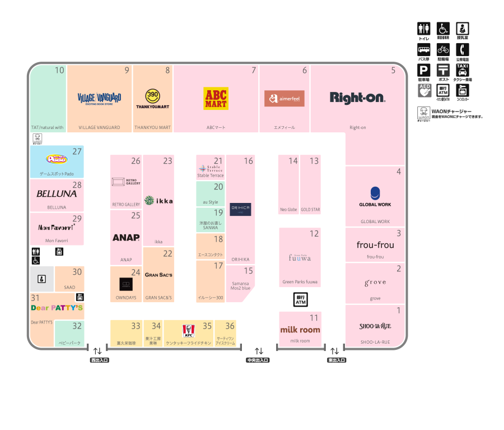The image size is (504, 430).
Task: Select the SHOO-LA-RUE store in block 1
Action: pos(375,326)
